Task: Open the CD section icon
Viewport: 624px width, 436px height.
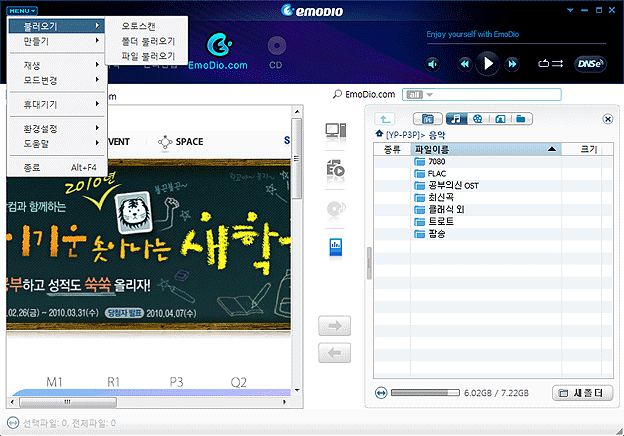Action: (x=276, y=52)
